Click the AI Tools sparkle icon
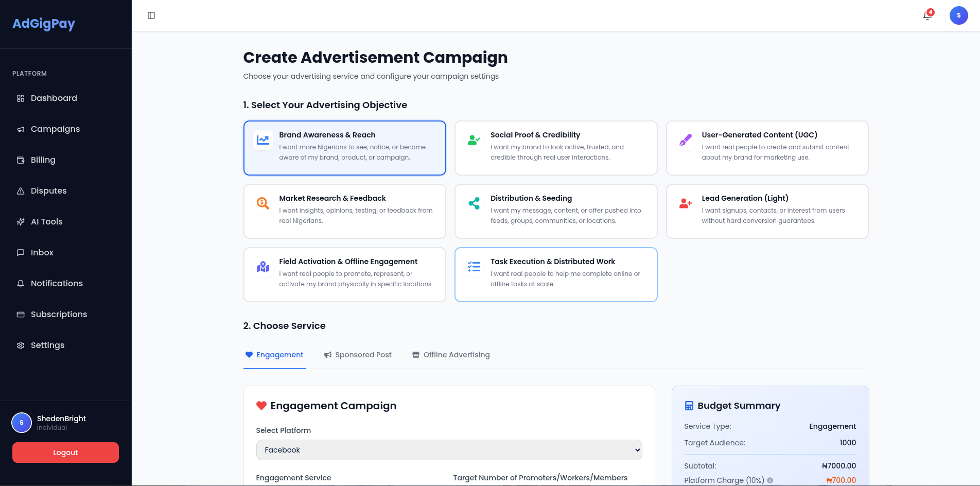Screen dimensions: 980x486 coord(21,222)
